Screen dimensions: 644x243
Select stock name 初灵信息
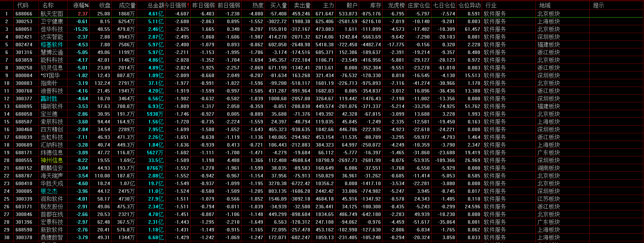click(52, 68)
